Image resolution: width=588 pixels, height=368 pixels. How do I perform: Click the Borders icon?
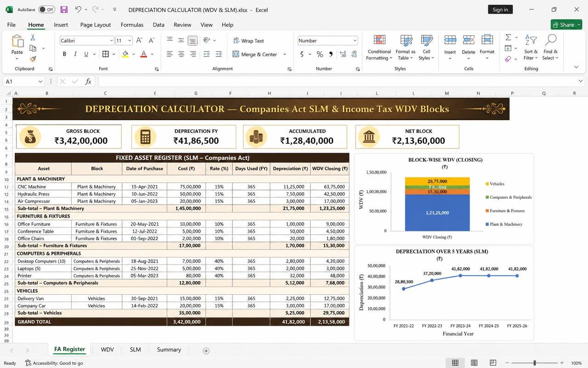coord(106,54)
